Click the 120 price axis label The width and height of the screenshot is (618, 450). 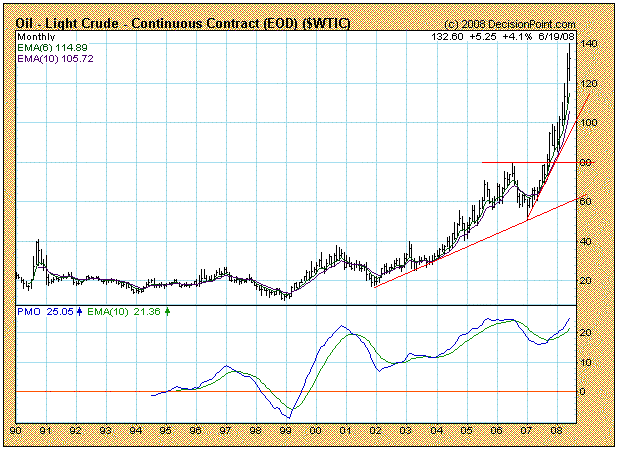click(x=589, y=84)
